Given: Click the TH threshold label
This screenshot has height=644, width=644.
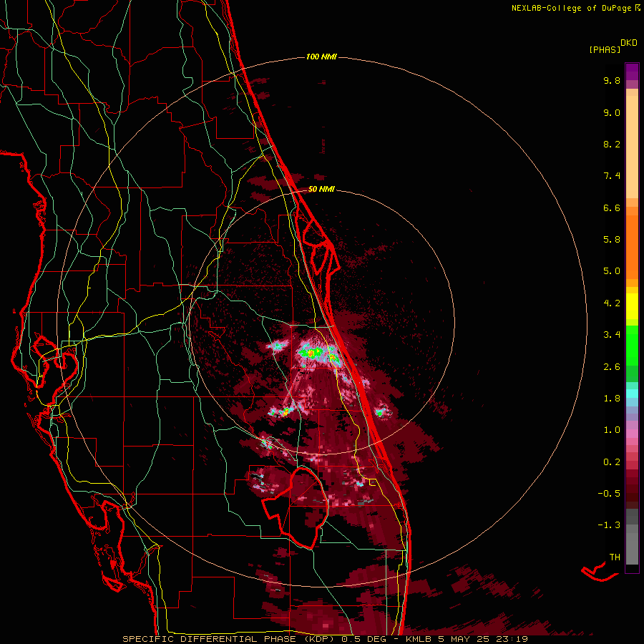Looking at the screenshot, I should [615, 557].
